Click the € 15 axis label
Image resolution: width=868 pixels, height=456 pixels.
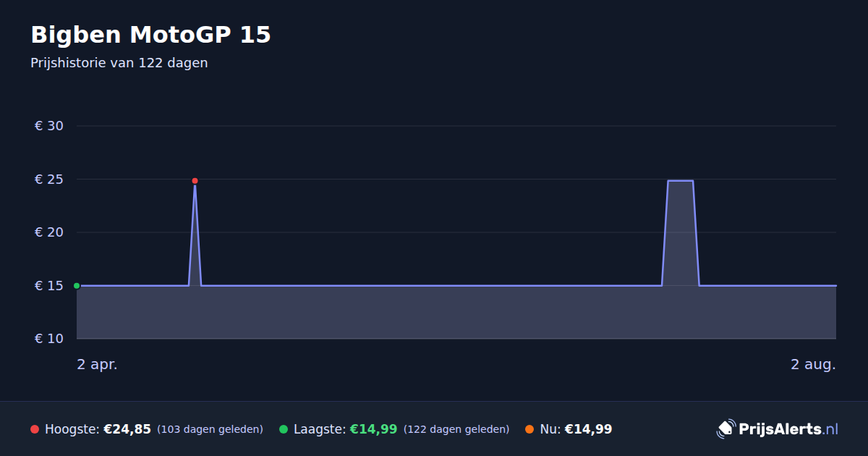click(49, 286)
